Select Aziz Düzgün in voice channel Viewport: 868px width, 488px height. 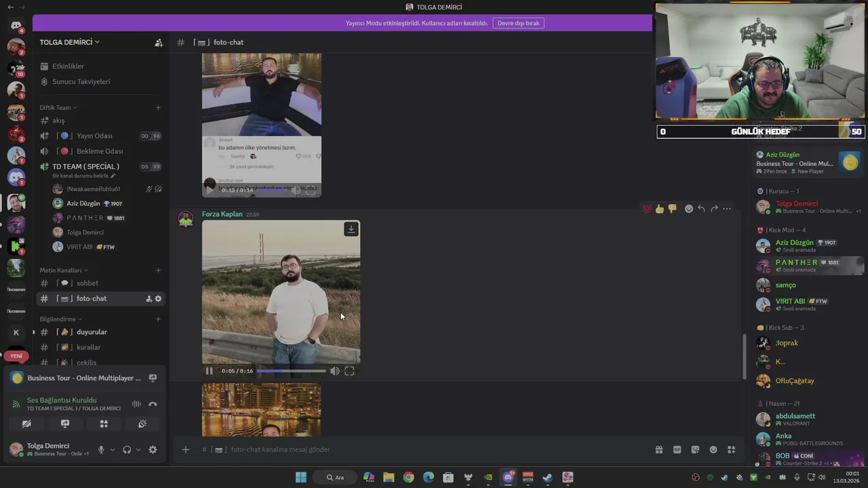[x=83, y=203]
